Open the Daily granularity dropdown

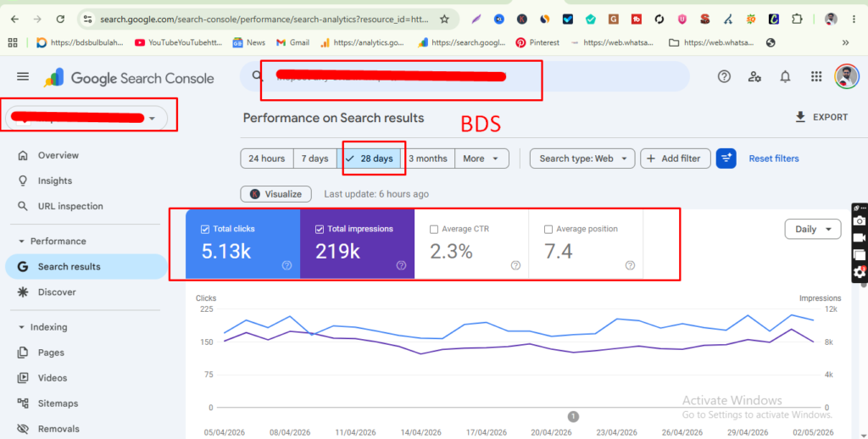point(813,229)
